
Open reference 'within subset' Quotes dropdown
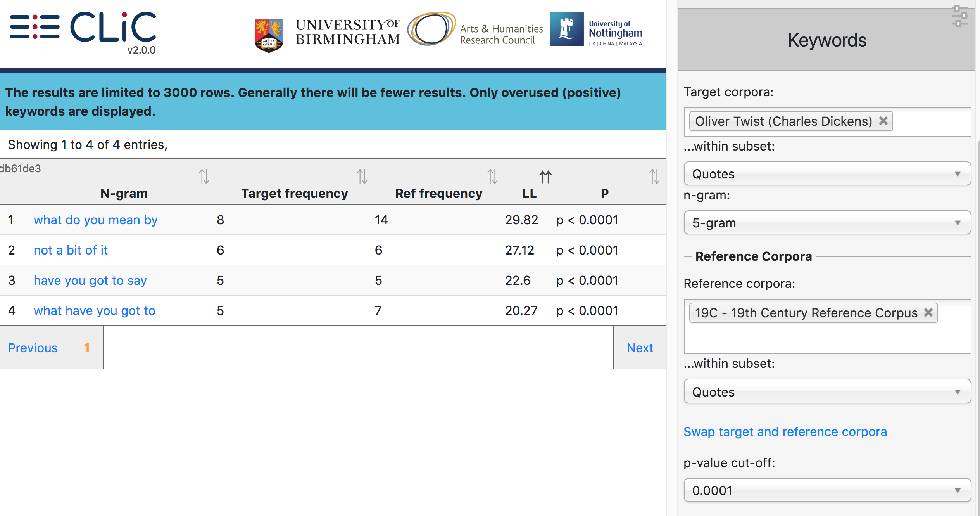pos(827,392)
